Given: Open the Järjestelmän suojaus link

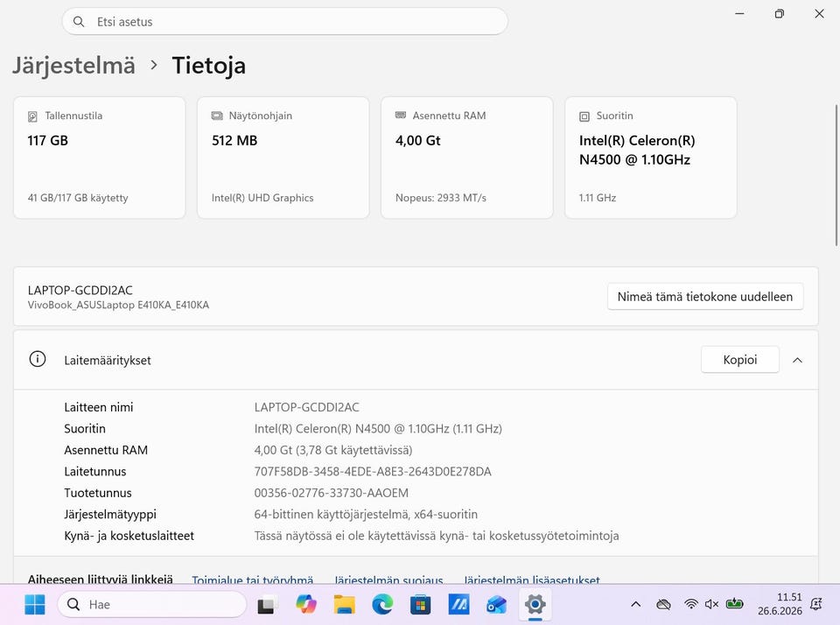Looking at the screenshot, I should tap(388, 579).
